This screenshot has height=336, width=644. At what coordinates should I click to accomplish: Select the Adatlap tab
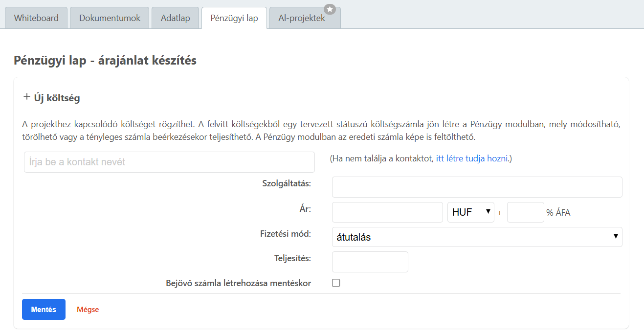175,17
